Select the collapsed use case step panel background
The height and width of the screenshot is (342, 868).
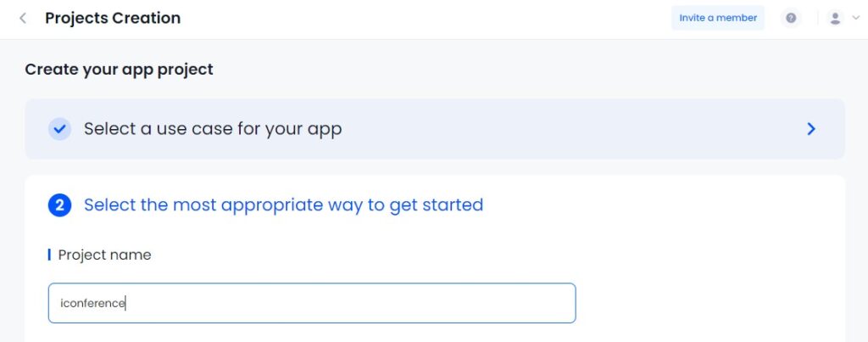pyautogui.click(x=554, y=129)
